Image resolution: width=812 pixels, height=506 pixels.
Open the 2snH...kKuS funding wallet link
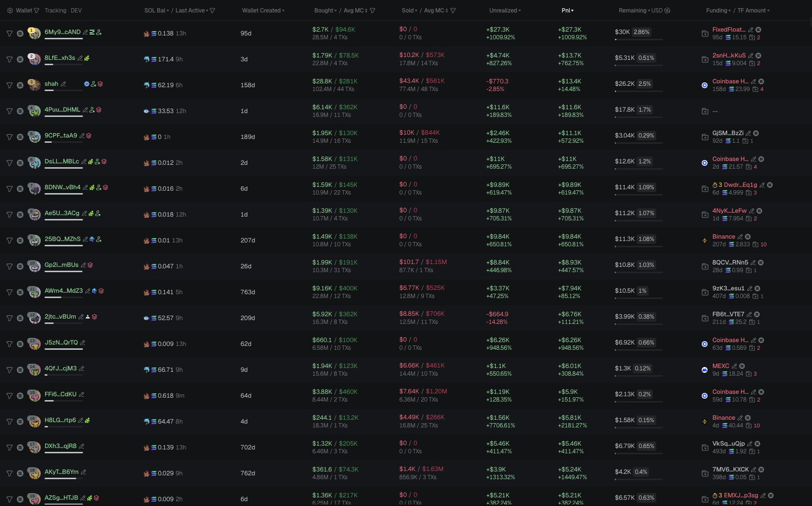[729, 56]
